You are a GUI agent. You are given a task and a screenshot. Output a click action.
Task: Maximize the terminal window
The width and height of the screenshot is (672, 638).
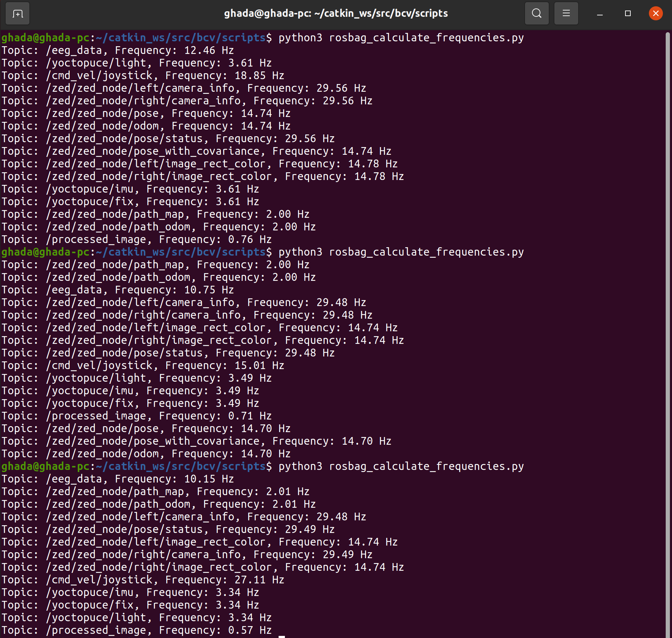point(627,13)
